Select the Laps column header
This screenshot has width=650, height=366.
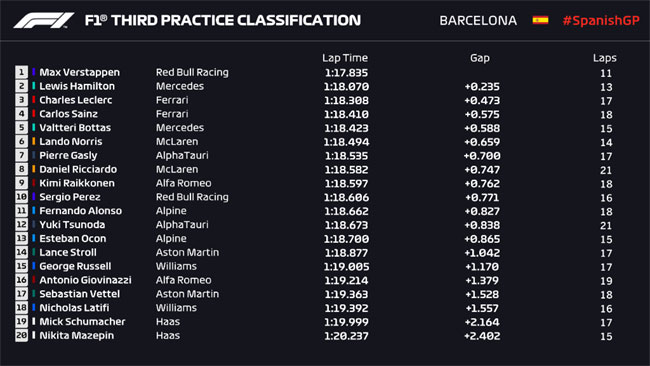[604, 58]
